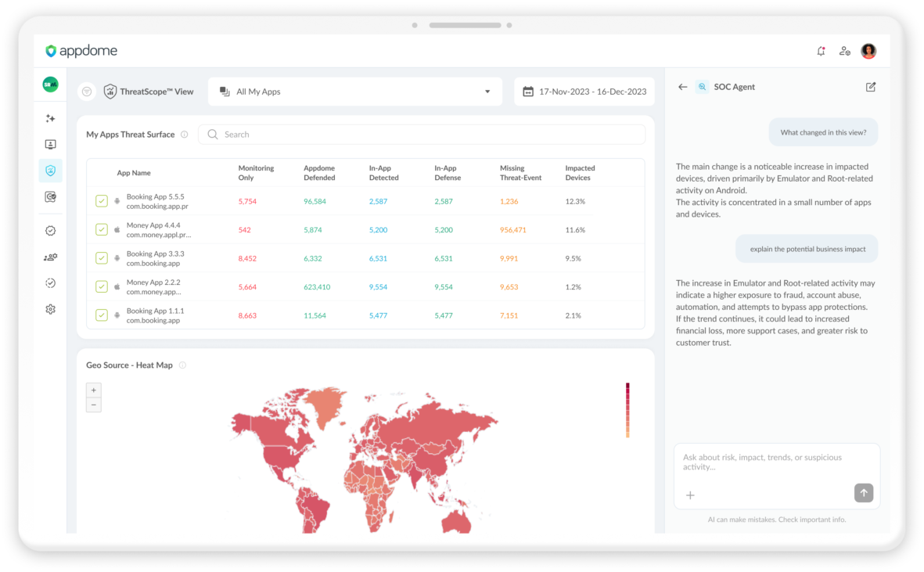The height and width of the screenshot is (572, 924).
Task: Sort by In-App Defense column header
Action: 448,173
